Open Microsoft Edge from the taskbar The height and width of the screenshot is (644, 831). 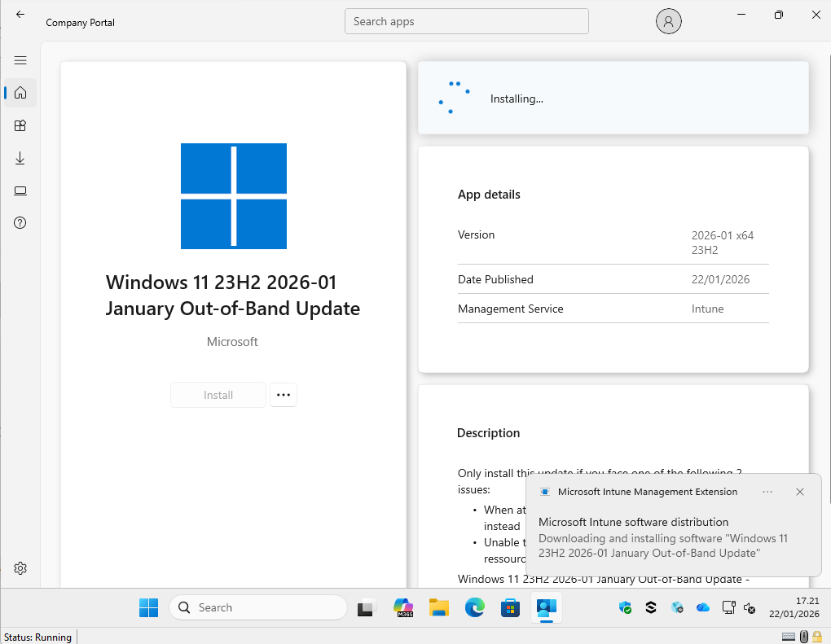coord(475,607)
